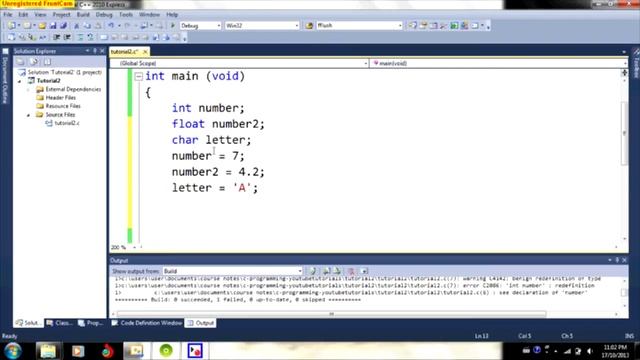Open File Explorer from the taskbar
This screenshot has height=360, width=640.
coord(48,351)
